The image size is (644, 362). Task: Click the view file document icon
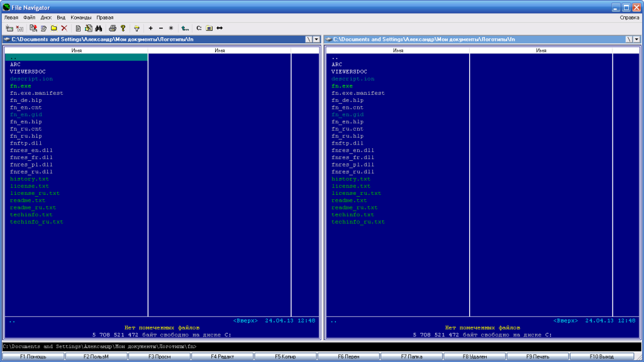tap(78, 28)
